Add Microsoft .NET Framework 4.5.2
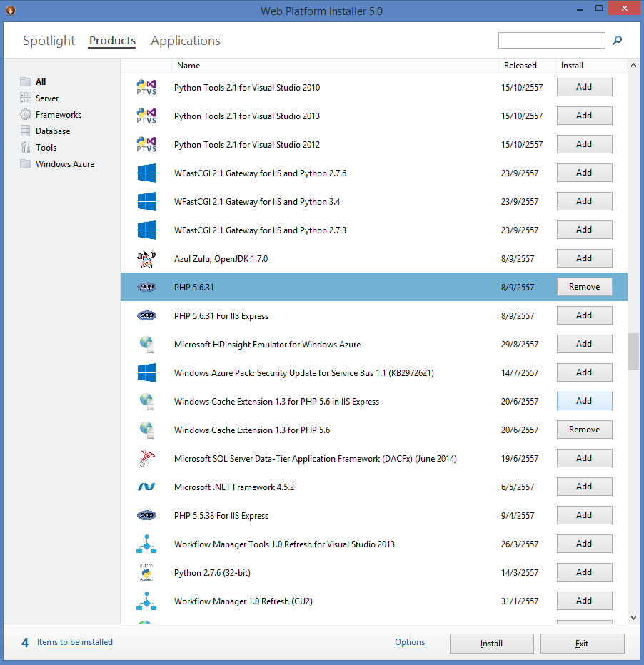 point(584,487)
